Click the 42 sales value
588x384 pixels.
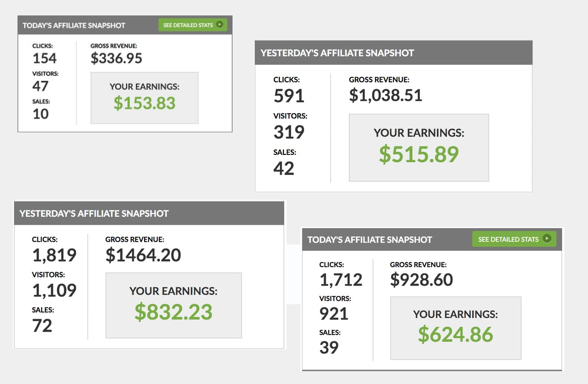click(284, 168)
